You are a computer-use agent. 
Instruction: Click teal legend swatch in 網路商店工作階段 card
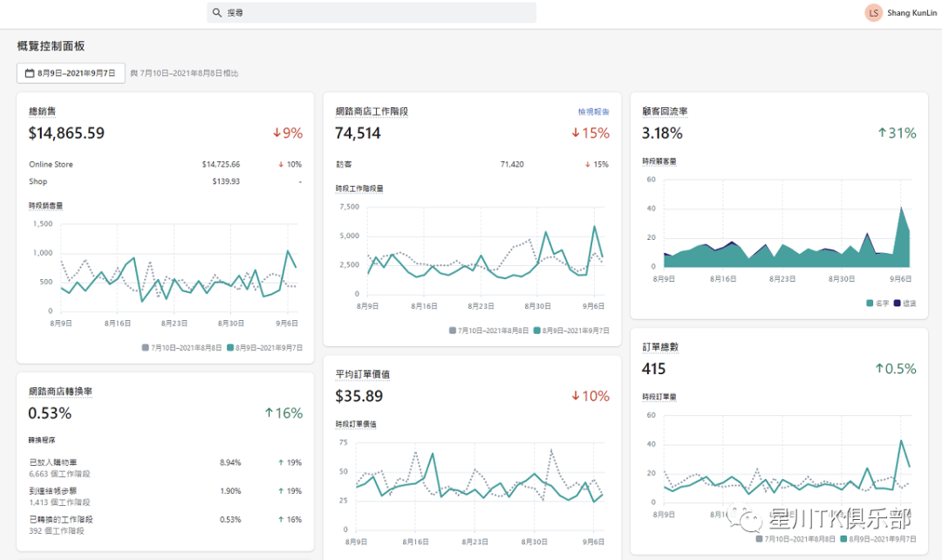tap(537, 331)
